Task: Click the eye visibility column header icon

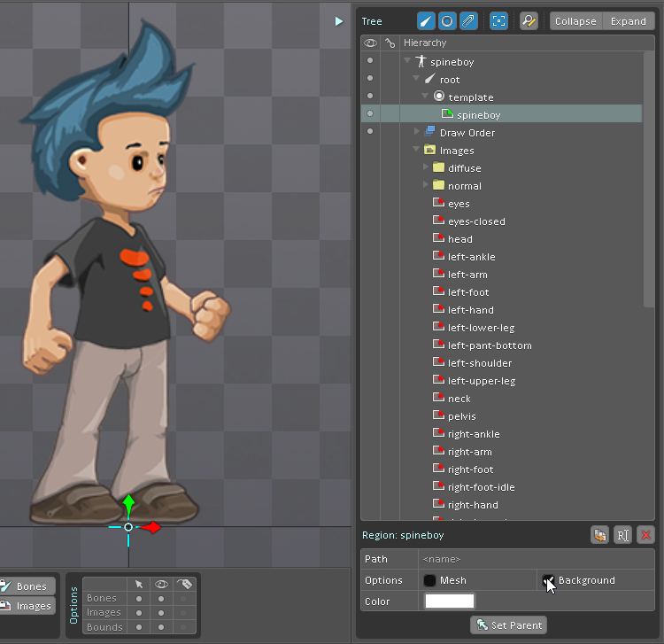Action: point(370,43)
